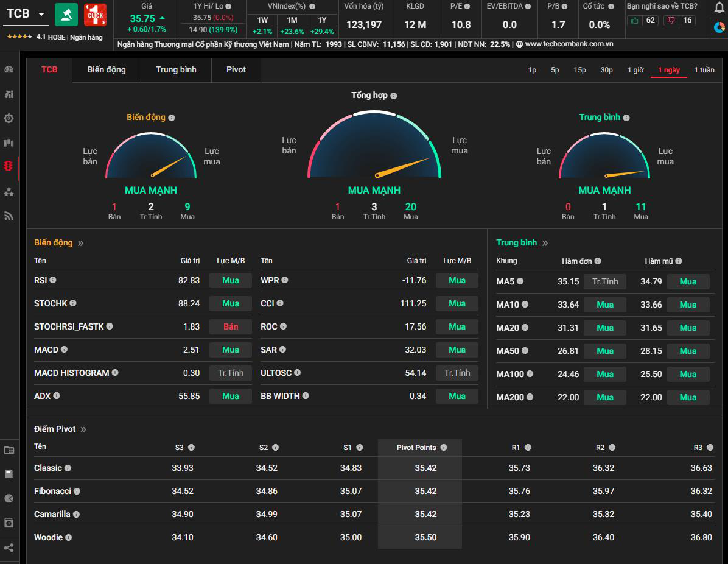
Task: Switch to the 15p timeframe
Action: click(579, 70)
